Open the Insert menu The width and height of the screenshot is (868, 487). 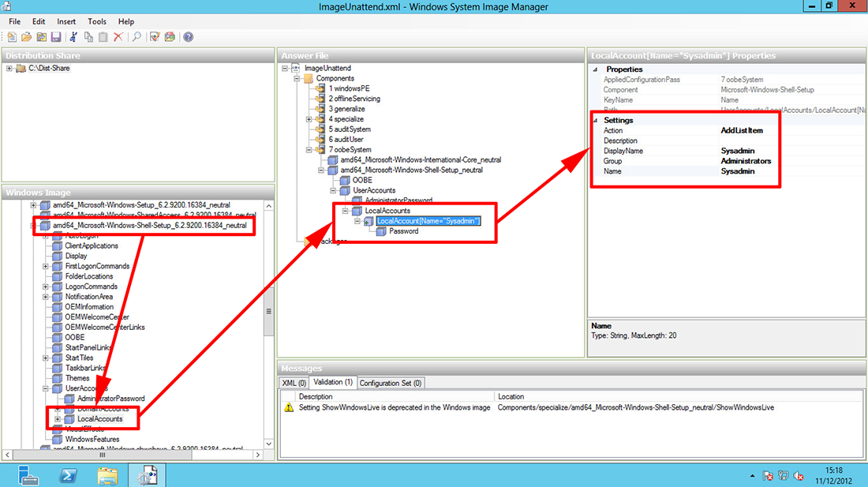click(66, 21)
